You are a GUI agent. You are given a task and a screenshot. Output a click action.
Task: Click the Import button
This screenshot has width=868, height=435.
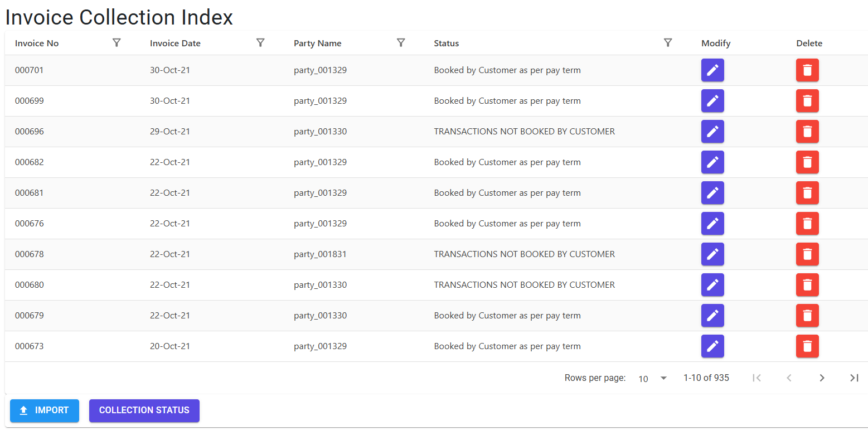click(45, 410)
